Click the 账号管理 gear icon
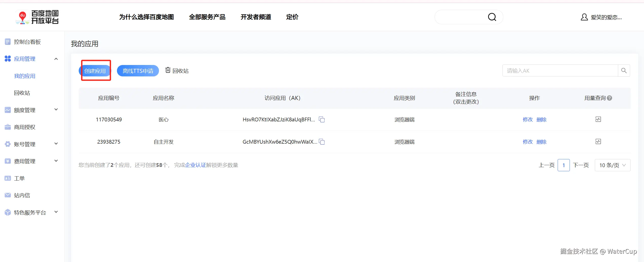Viewport: 644px width, 262px height. coord(8,144)
